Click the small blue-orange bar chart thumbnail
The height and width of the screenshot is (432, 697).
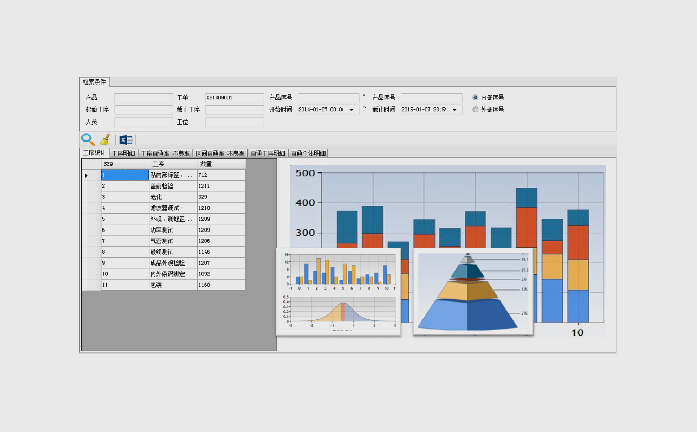click(338, 270)
